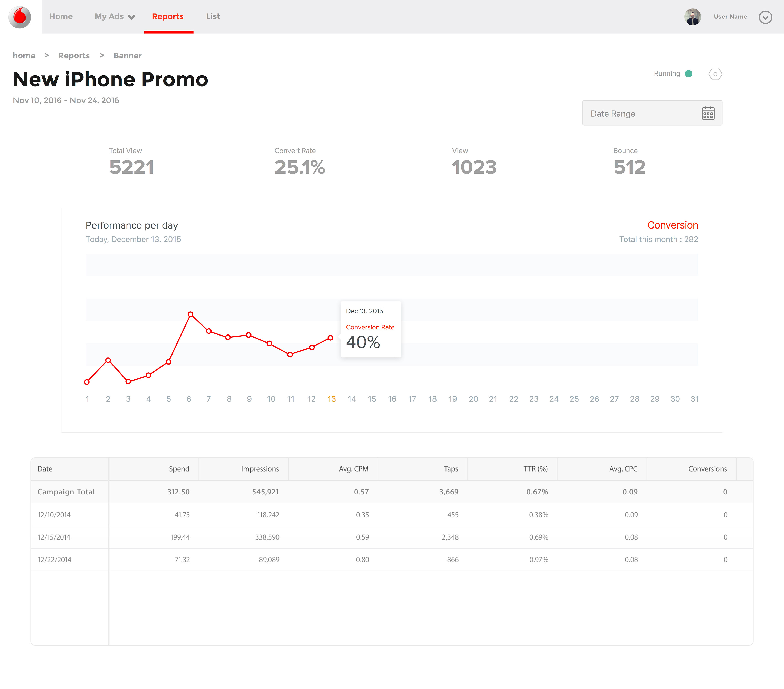Click the 545,921 total impressions cell
Screen dimensions: 784x689
click(x=265, y=492)
